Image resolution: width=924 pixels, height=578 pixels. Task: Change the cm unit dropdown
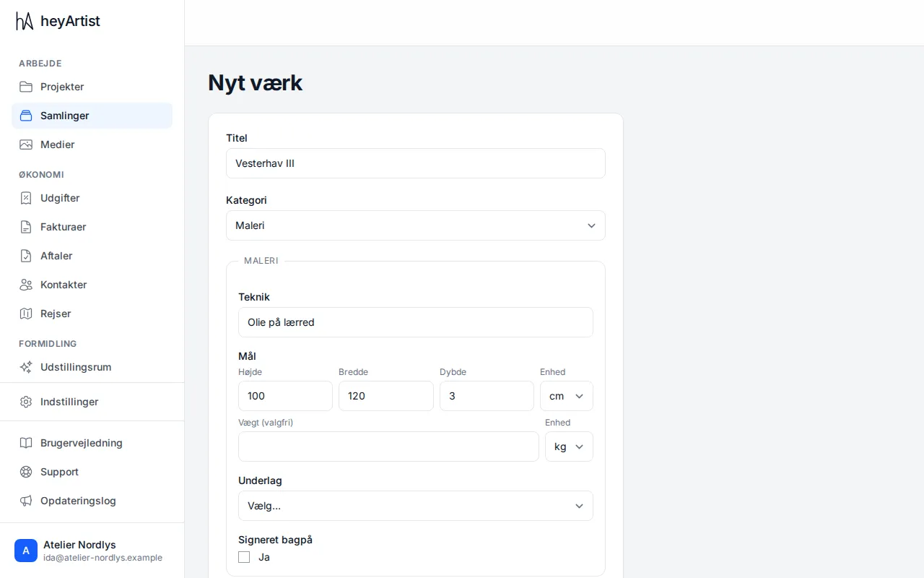(567, 396)
